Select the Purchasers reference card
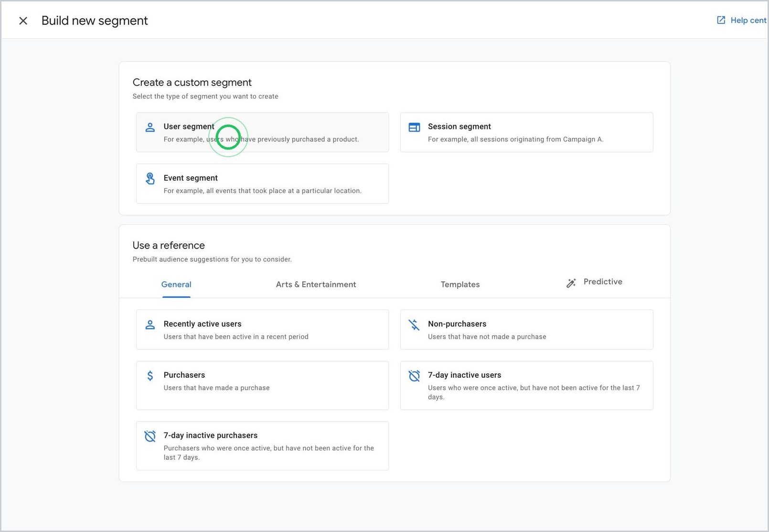769x532 pixels. (x=262, y=385)
